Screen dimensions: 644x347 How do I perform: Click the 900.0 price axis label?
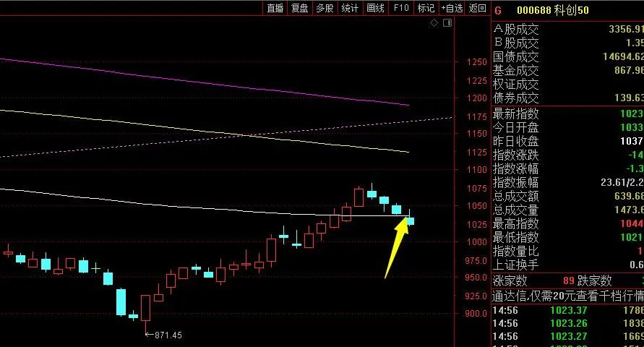pyautogui.click(x=476, y=313)
